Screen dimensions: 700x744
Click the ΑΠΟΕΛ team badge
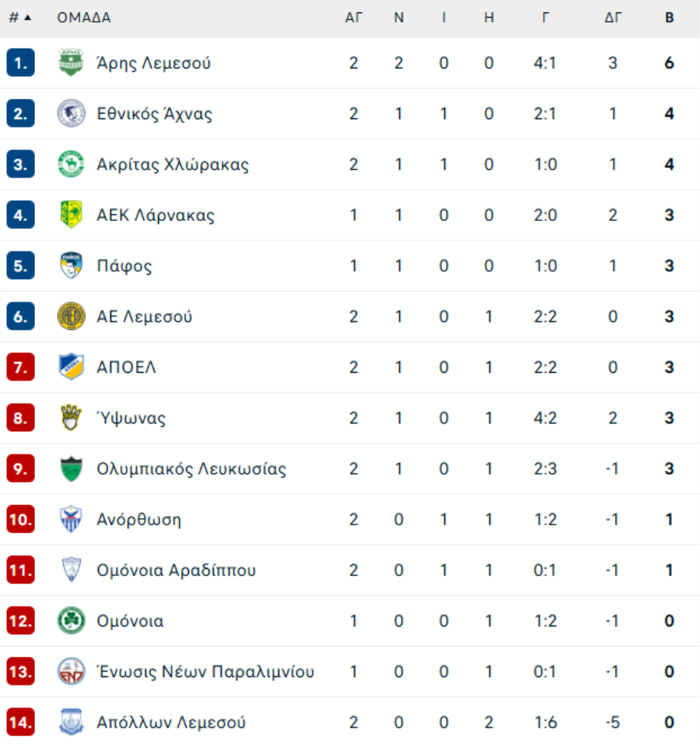pos(71,367)
